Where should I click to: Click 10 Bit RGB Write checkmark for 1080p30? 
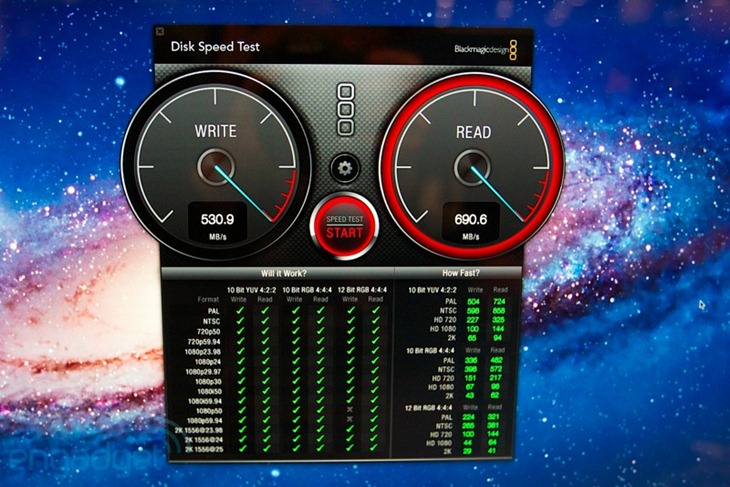(x=295, y=381)
